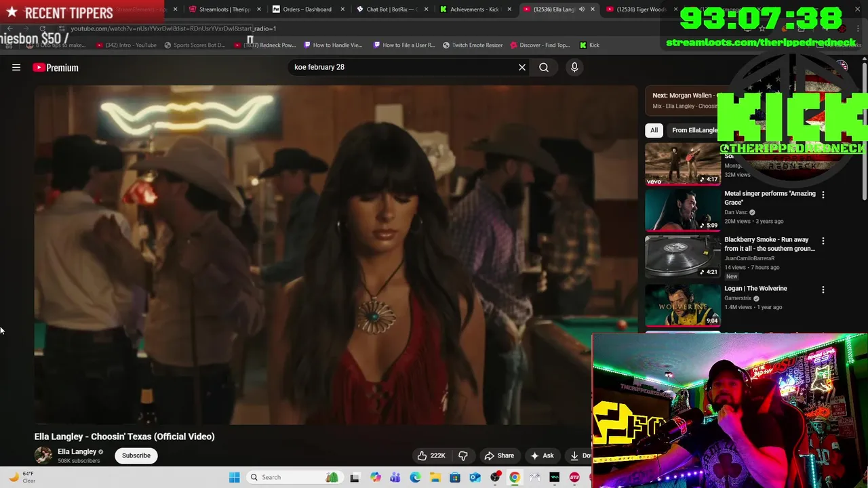Viewport: 868px width, 488px height.
Task: Mute the Ella Langley tab speaker icon
Action: coord(582,9)
